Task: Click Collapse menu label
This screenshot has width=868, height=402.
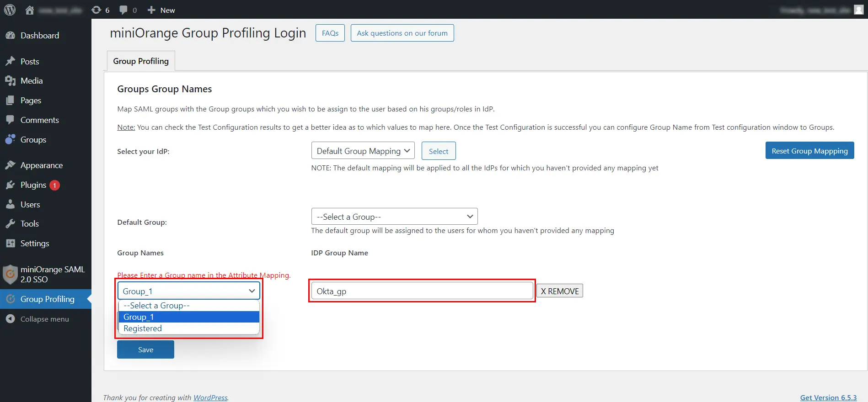Action: click(x=45, y=319)
